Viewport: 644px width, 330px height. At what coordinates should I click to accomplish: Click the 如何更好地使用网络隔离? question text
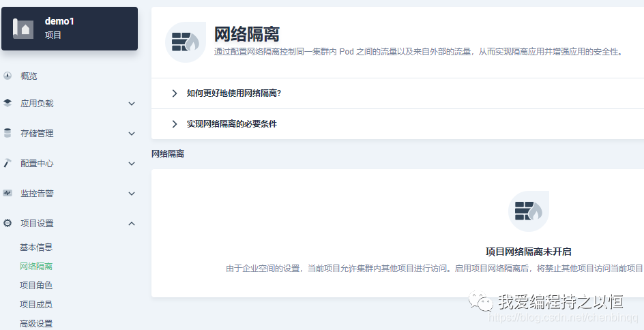[234, 93]
